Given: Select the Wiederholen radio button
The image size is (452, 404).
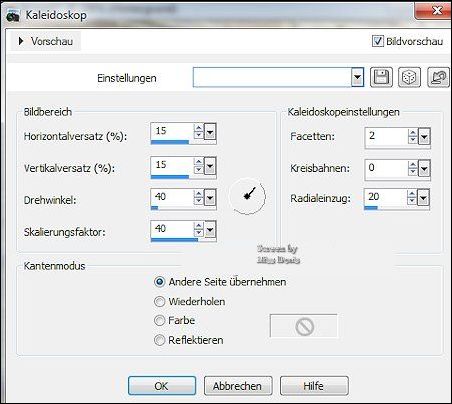Looking at the screenshot, I should coord(160,301).
